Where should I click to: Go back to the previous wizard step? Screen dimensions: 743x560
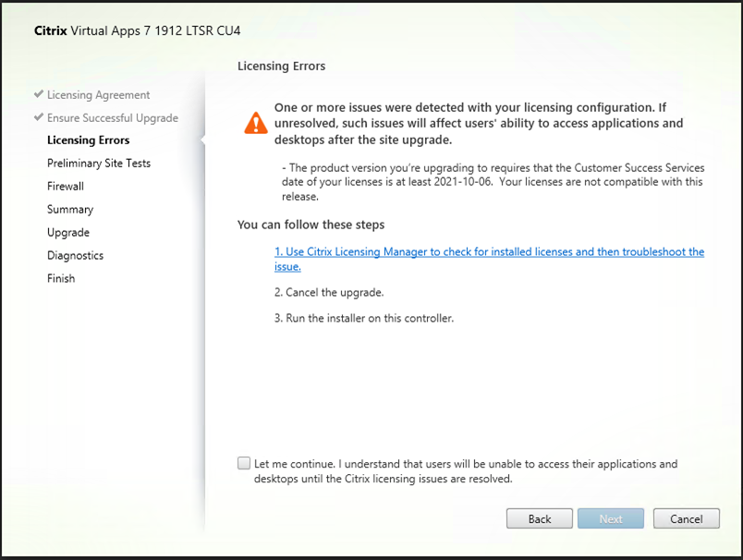tap(540, 518)
